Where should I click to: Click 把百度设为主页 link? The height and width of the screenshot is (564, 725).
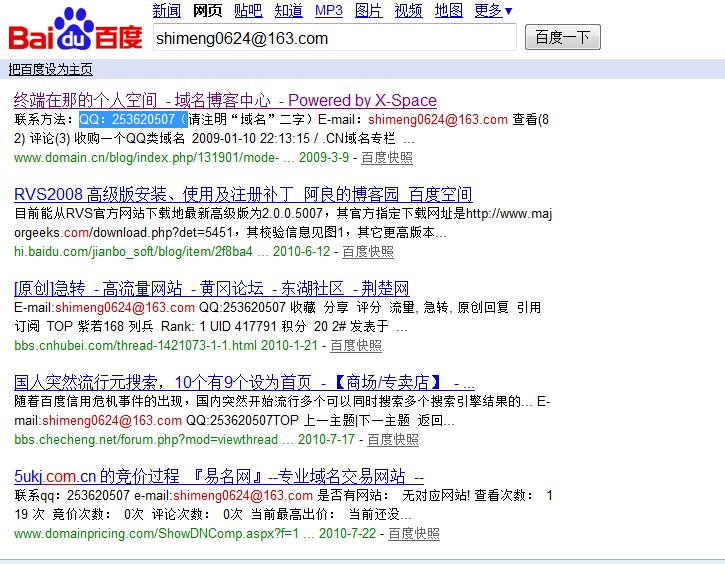click(x=50, y=69)
